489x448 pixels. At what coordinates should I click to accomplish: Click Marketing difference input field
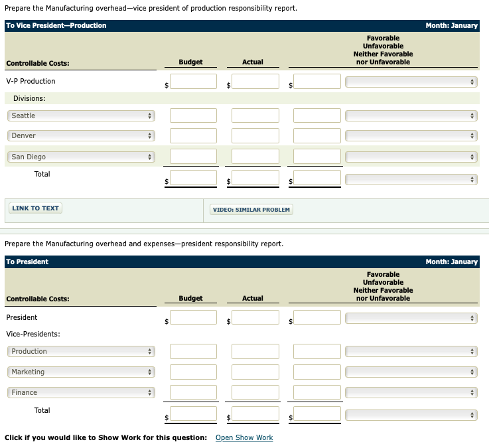pyautogui.click(x=317, y=372)
